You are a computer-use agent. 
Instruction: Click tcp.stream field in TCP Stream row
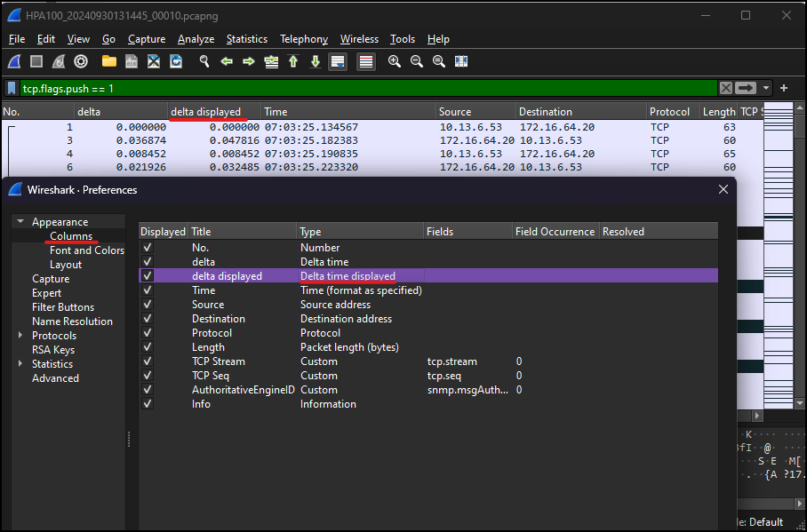(452, 361)
